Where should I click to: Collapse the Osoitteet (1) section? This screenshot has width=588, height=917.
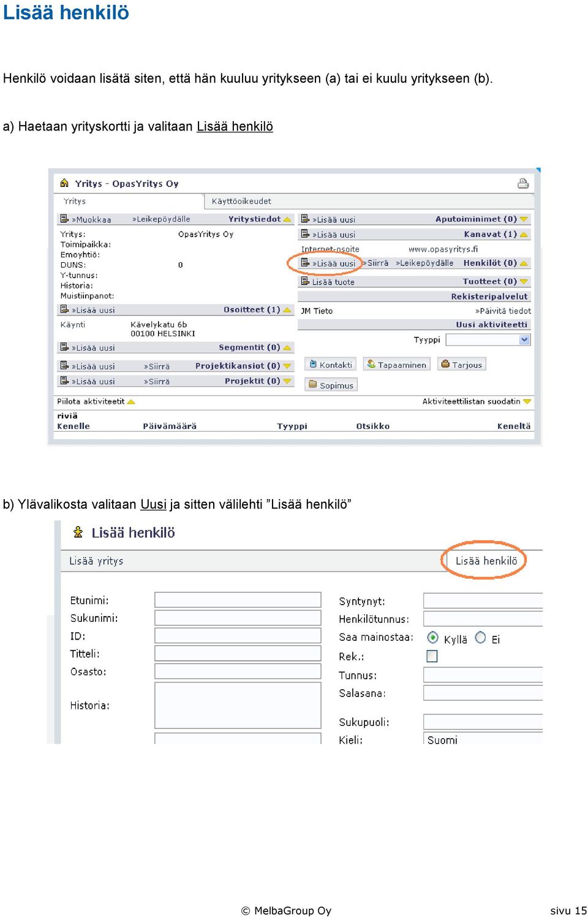[287, 310]
